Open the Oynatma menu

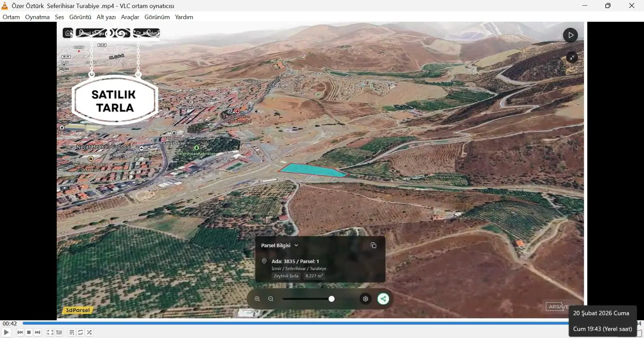coord(37,17)
